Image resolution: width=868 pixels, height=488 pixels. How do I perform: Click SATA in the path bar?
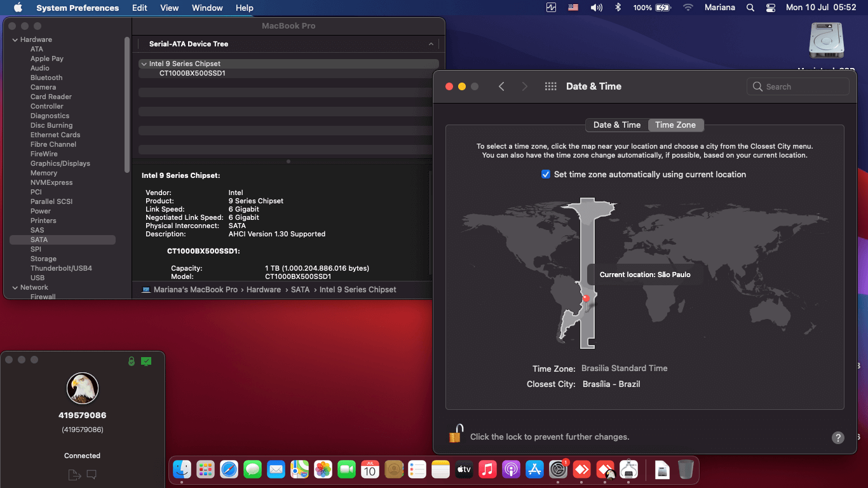300,289
